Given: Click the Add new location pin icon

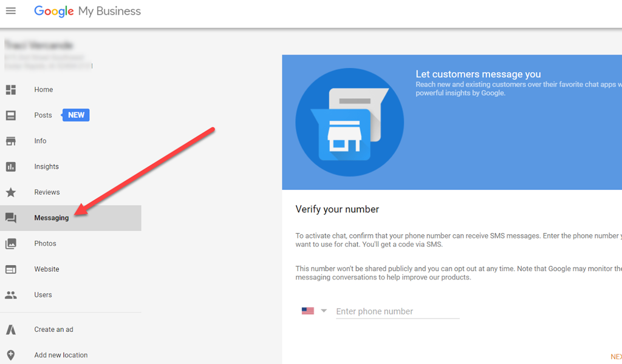Looking at the screenshot, I should 11,356.
